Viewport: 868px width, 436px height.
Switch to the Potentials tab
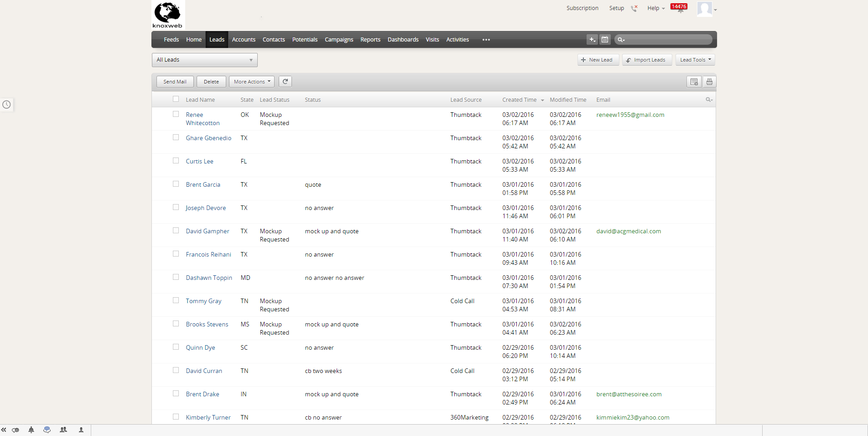(x=305, y=40)
